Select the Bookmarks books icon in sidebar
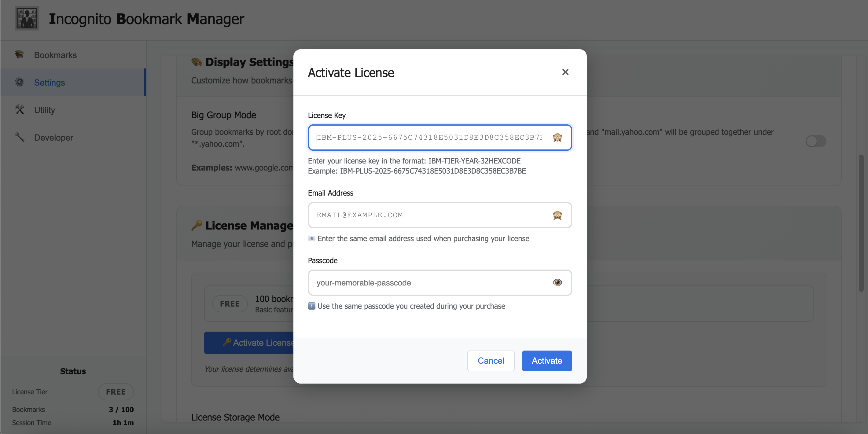 (x=19, y=54)
